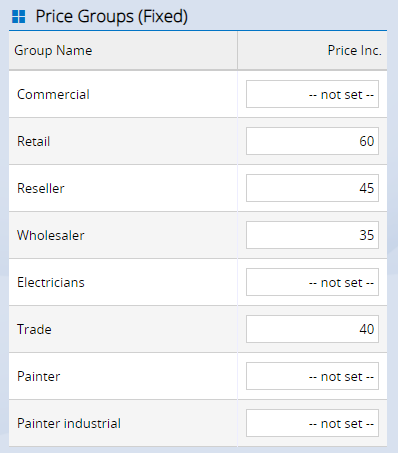This screenshot has height=453, width=398.
Task: Focus the Wholesaler price field showing 35
Action: click(x=312, y=235)
